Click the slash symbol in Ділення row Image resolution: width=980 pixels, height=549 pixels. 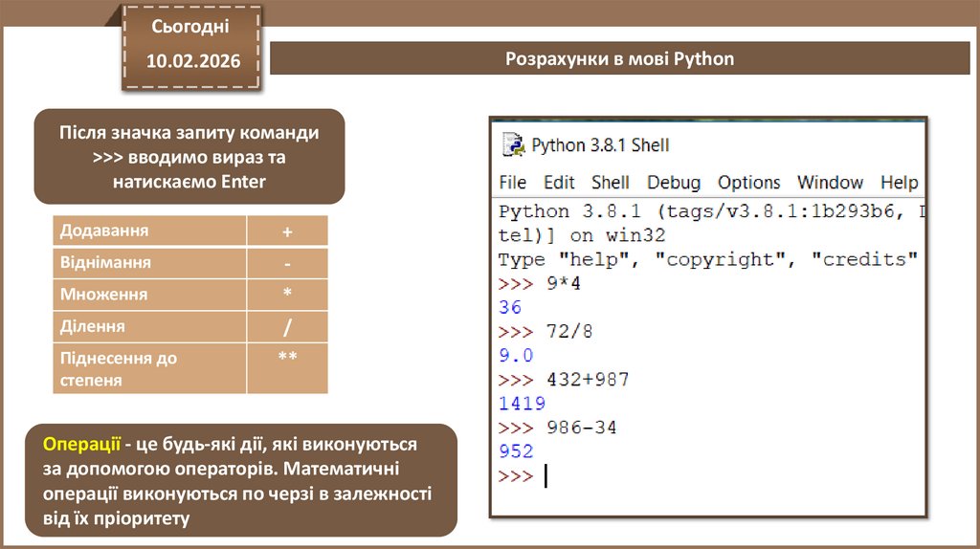click(x=287, y=327)
